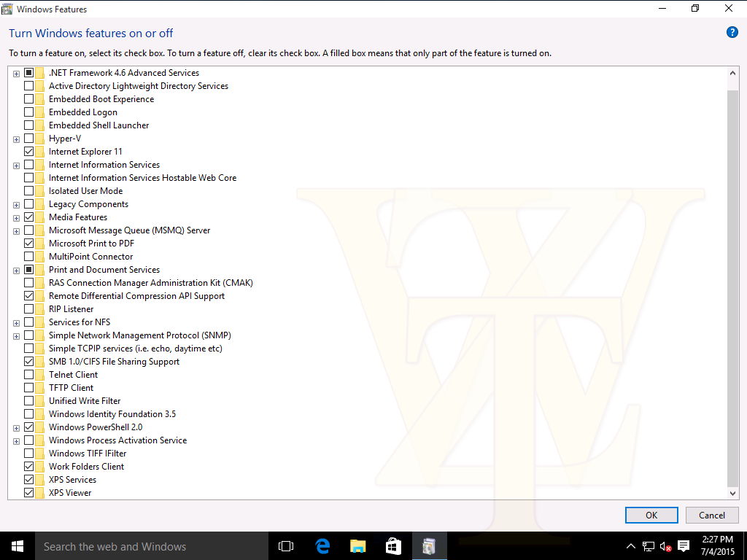Open the Windows Features help icon

click(732, 32)
